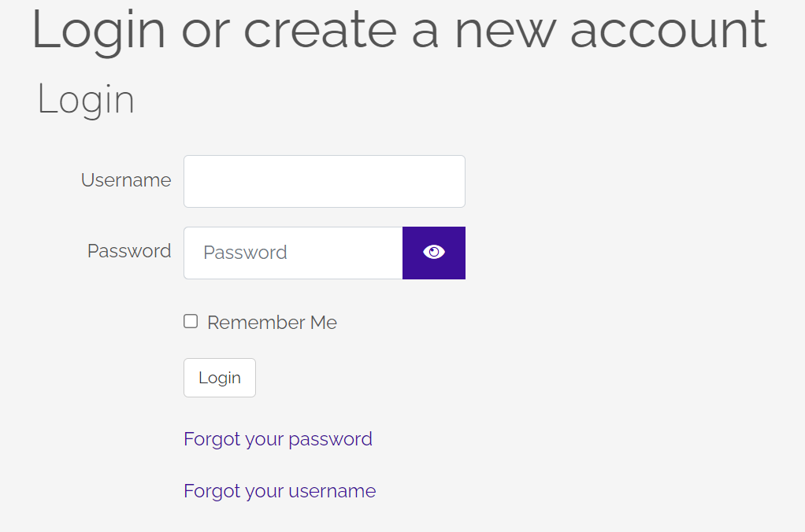The image size is (805, 532).
Task: Click the Password field label
Action: point(129,251)
